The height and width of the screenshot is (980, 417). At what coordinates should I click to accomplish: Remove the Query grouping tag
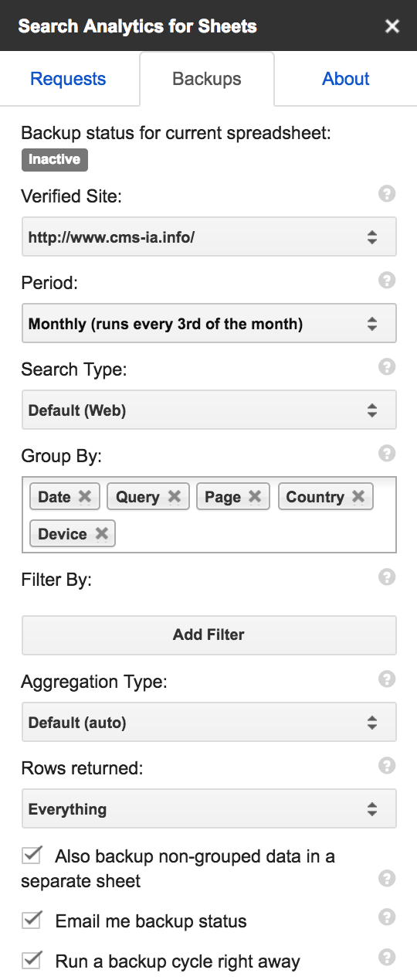[x=175, y=497]
